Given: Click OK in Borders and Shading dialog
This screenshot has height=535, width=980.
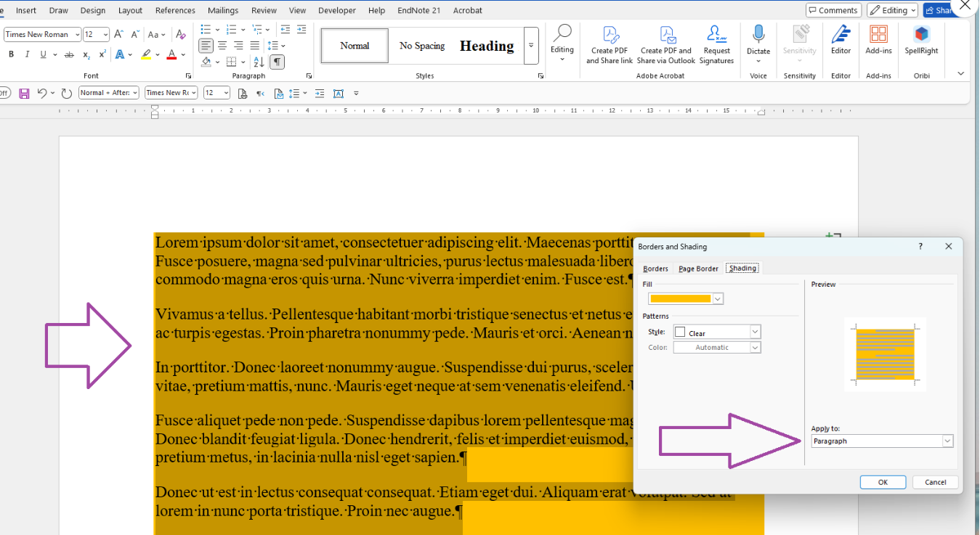Looking at the screenshot, I should pos(883,482).
